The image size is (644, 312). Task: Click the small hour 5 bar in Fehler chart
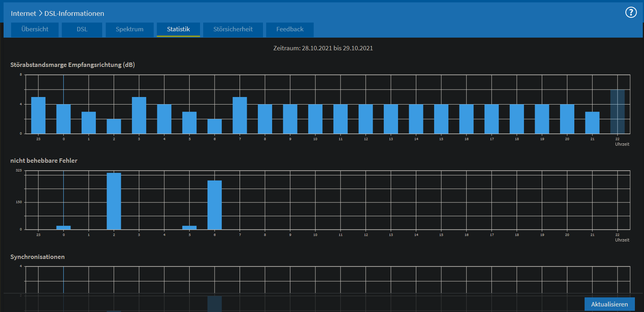click(x=189, y=228)
